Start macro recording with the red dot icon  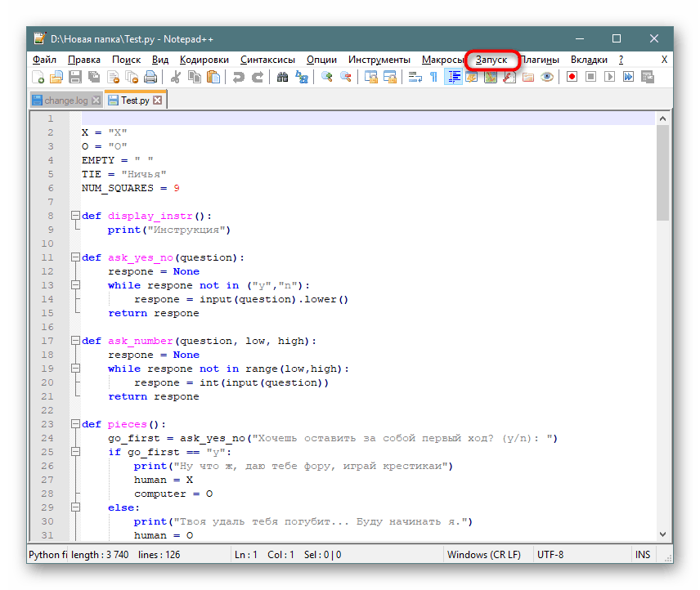(572, 77)
